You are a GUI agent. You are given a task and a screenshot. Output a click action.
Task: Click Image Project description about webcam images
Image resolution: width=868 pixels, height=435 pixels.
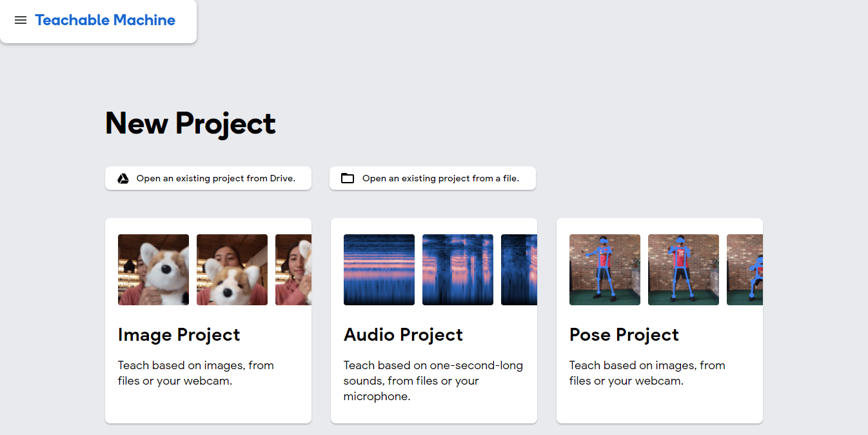pyautogui.click(x=196, y=373)
